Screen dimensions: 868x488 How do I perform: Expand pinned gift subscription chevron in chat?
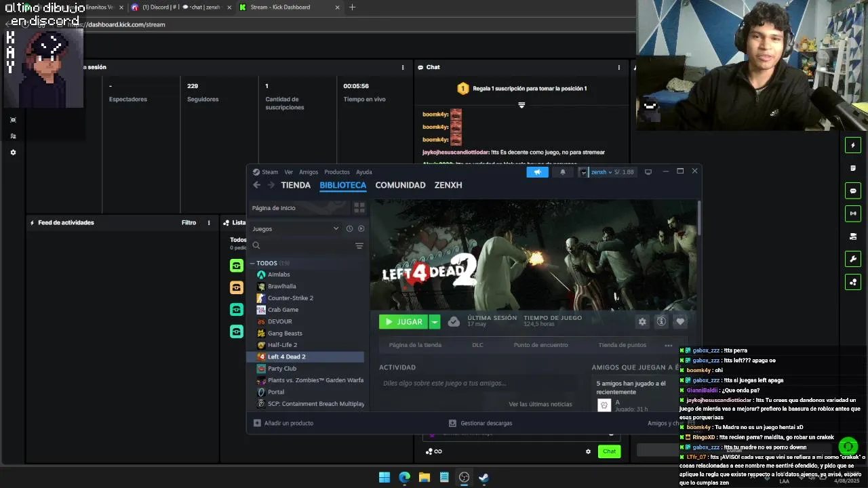click(x=521, y=105)
